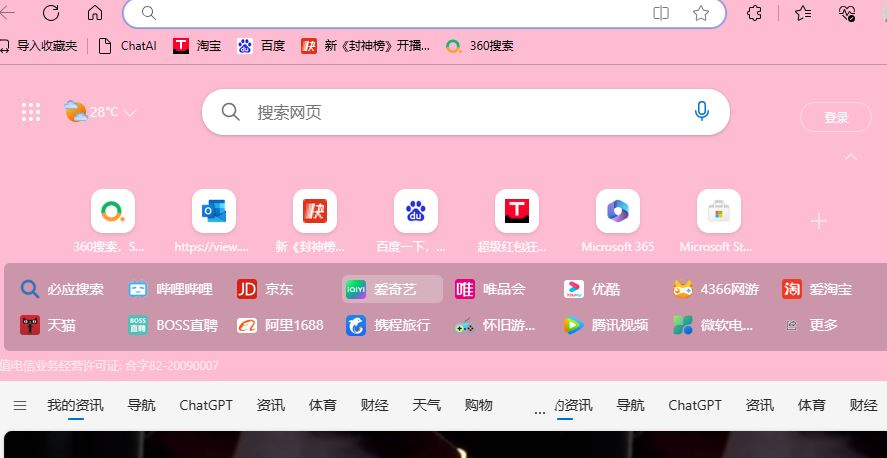Open the 百度 bookmark
The width and height of the screenshot is (887, 458).
261,46
